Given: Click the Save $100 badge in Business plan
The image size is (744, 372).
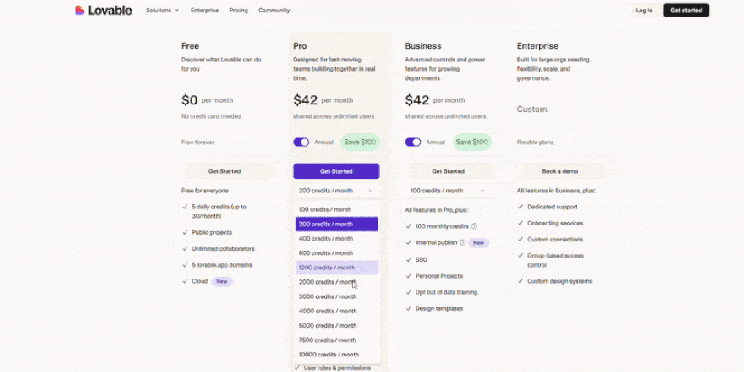Looking at the screenshot, I should 472,142.
